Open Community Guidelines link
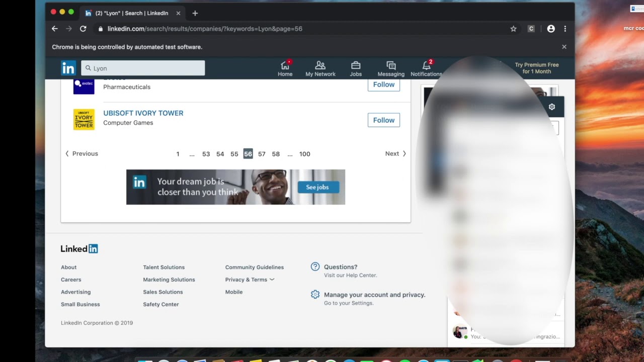The height and width of the screenshot is (362, 644). click(255, 267)
